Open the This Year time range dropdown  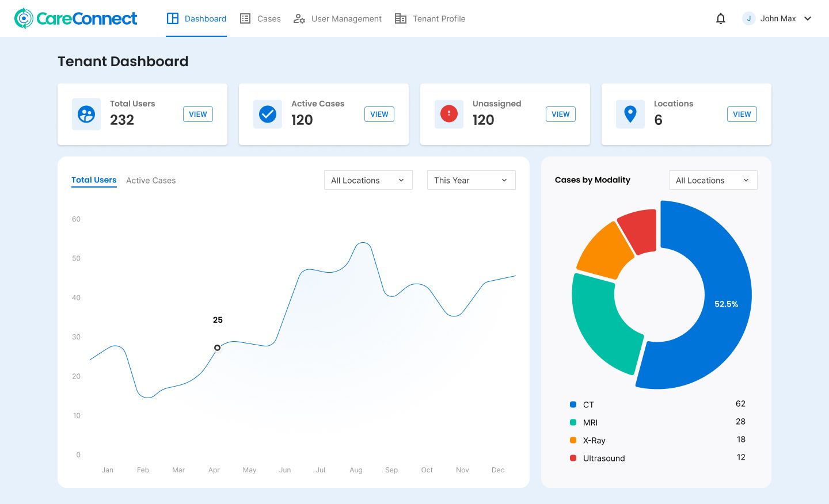(x=471, y=180)
